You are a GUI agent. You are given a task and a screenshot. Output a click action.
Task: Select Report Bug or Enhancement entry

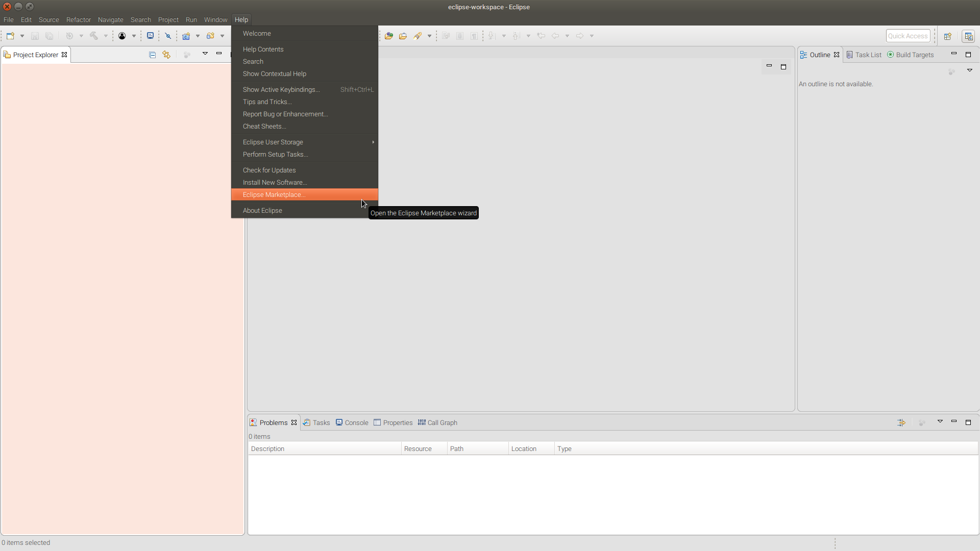pos(305,114)
